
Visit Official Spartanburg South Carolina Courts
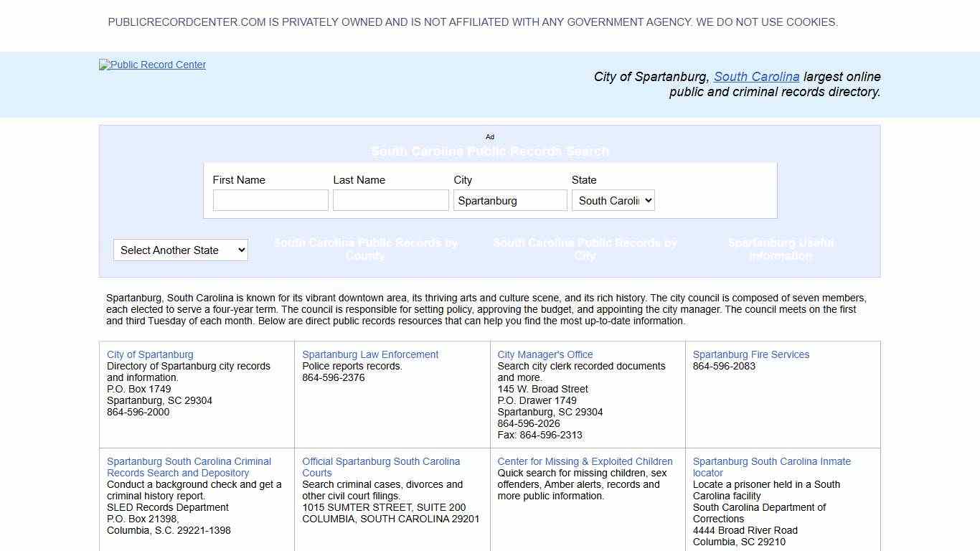381,467
